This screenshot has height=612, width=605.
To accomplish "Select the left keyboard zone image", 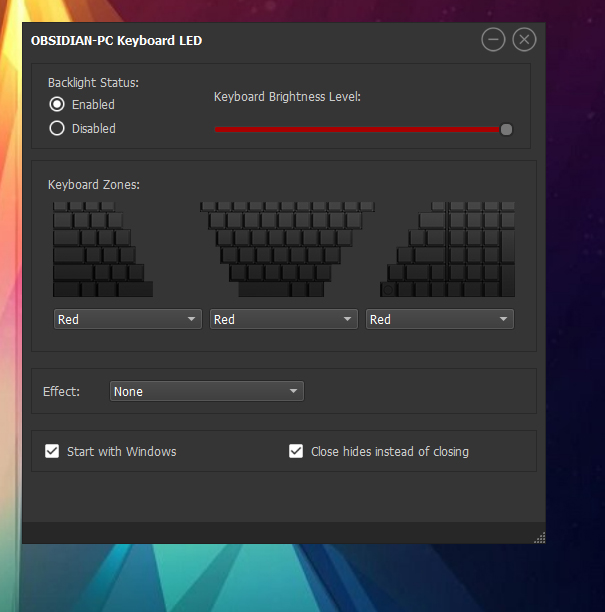I will pos(103,249).
